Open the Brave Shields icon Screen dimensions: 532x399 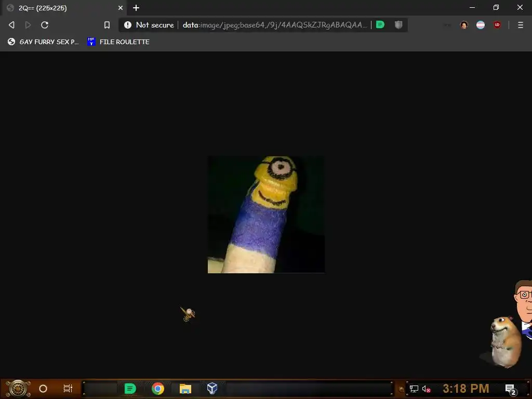[398, 24]
